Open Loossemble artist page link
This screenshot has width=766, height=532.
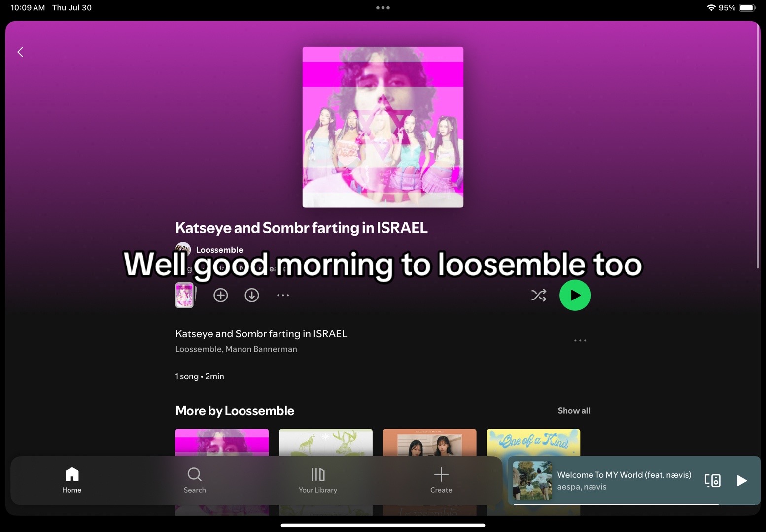(219, 250)
